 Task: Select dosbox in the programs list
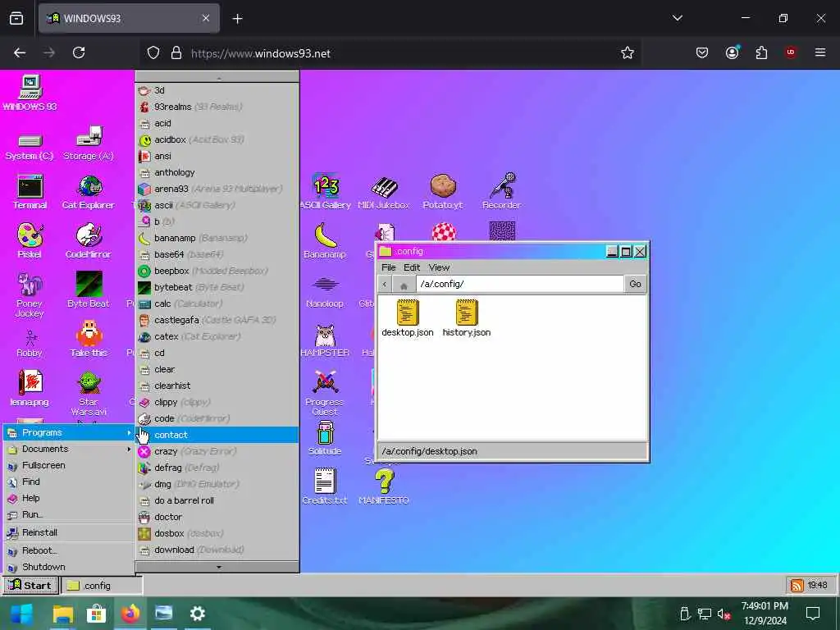tap(217, 533)
